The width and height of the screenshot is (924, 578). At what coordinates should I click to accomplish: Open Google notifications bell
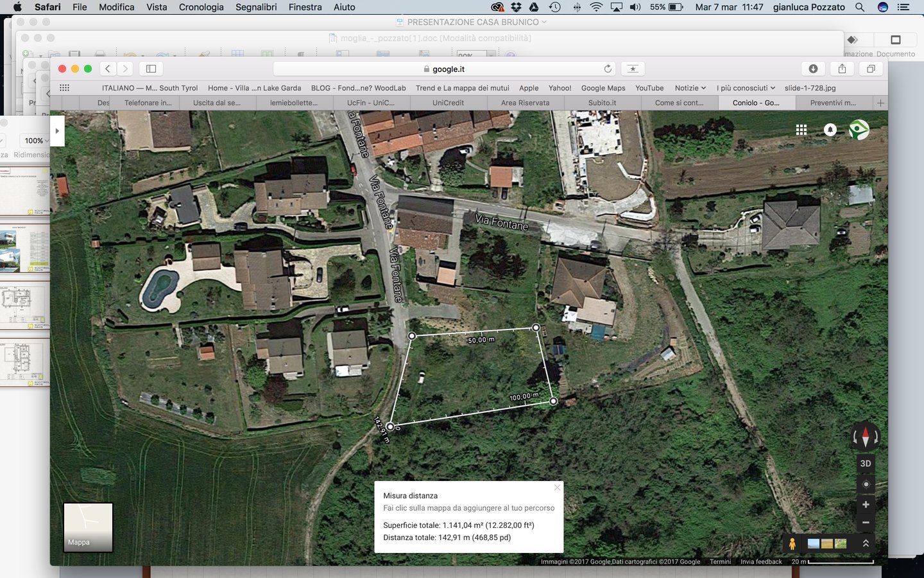[830, 130]
